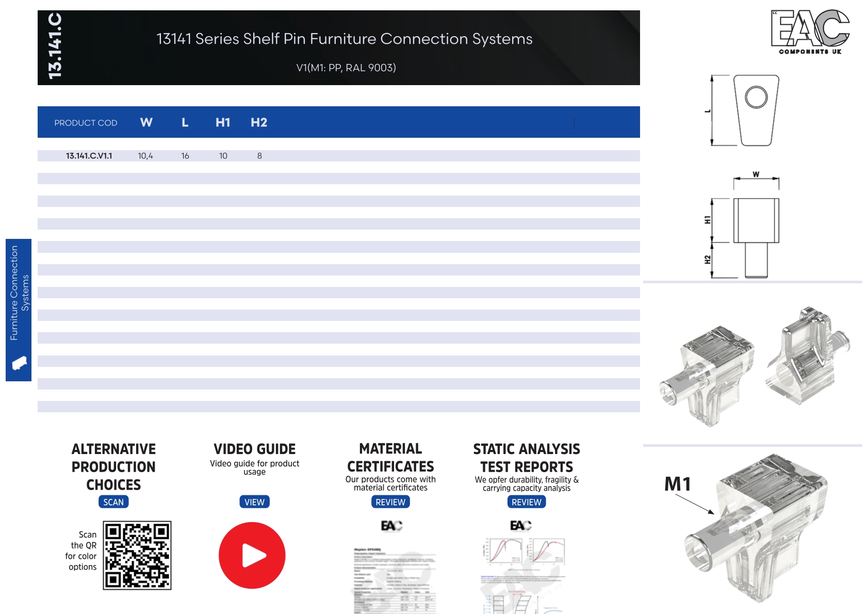Click the 'Scan the QR for color options' text
Viewport: 868px width, 614px height.
coord(81,551)
